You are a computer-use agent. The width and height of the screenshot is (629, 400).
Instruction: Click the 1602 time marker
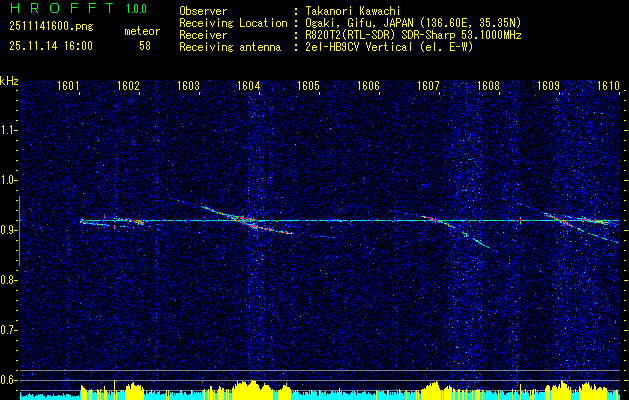128,86
